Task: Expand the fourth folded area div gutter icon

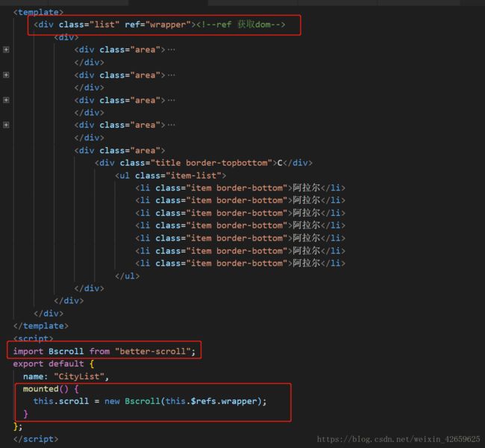Action: pyautogui.click(x=6, y=125)
